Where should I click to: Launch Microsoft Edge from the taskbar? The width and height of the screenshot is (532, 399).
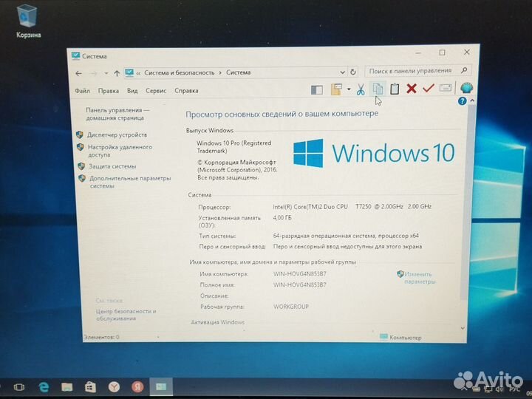click(x=44, y=387)
